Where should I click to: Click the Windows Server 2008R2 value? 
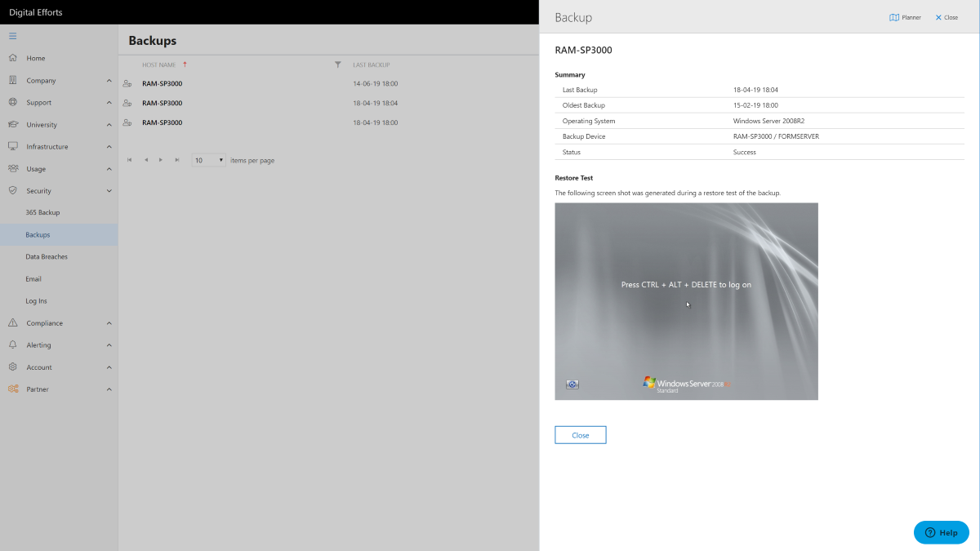[768, 121]
